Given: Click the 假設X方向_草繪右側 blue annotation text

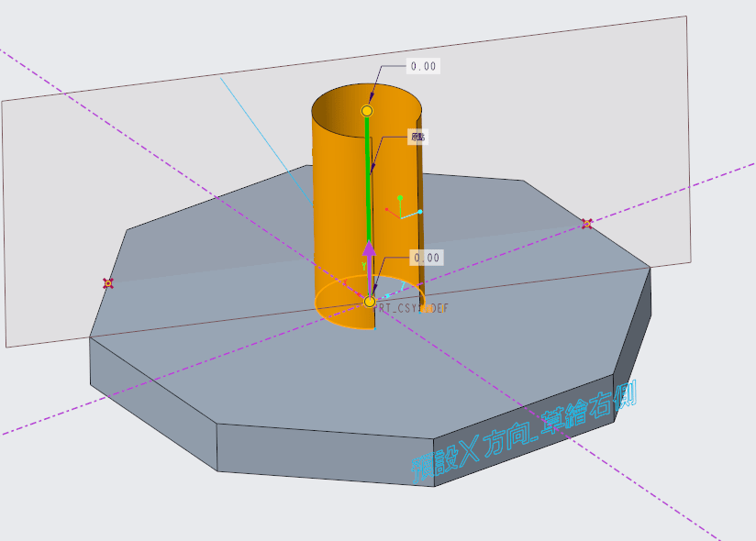Looking at the screenshot, I should tap(523, 433).
